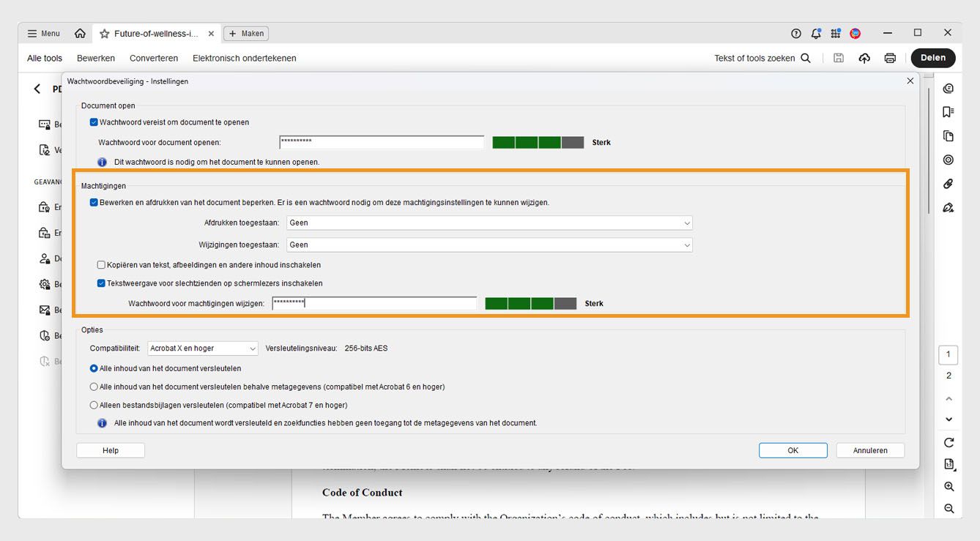
Task: Open the notifications bell icon
Action: pyautogui.click(x=815, y=33)
